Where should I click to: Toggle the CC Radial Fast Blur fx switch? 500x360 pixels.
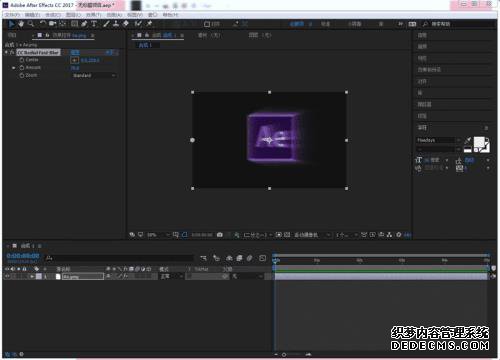(x=12, y=52)
